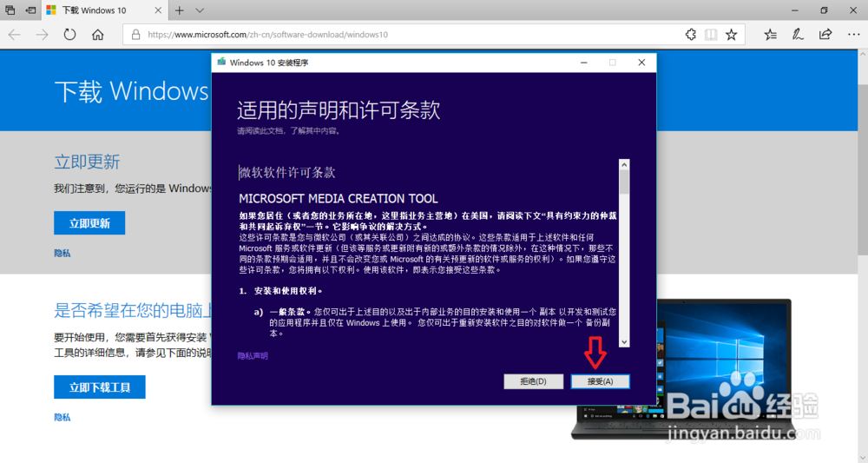Click the 下载 Windows page banner title
Viewport: 868px width, 463px height.
[132, 91]
